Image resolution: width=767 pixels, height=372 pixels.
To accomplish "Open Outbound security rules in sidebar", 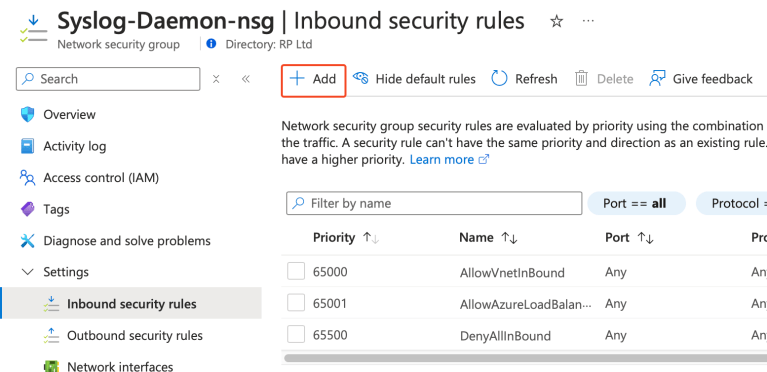I will coord(135,336).
